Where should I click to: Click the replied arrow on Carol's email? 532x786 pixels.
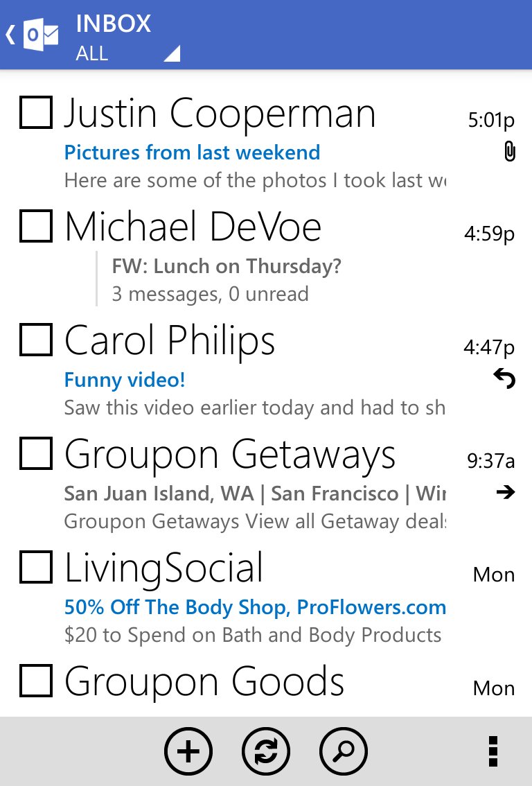click(x=505, y=378)
